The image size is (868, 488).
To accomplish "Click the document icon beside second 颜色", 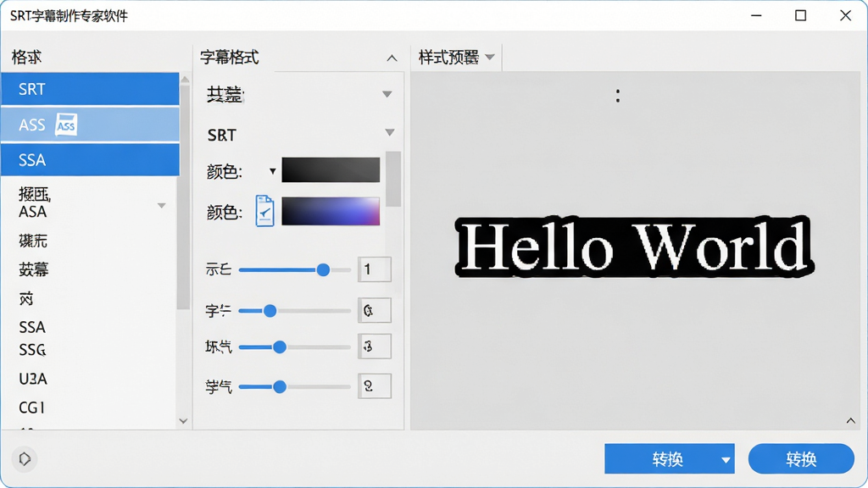I will pyautogui.click(x=264, y=211).
